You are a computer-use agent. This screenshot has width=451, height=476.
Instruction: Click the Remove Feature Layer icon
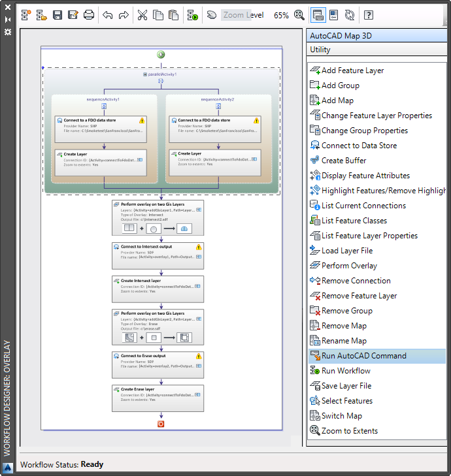coord(315,295)
